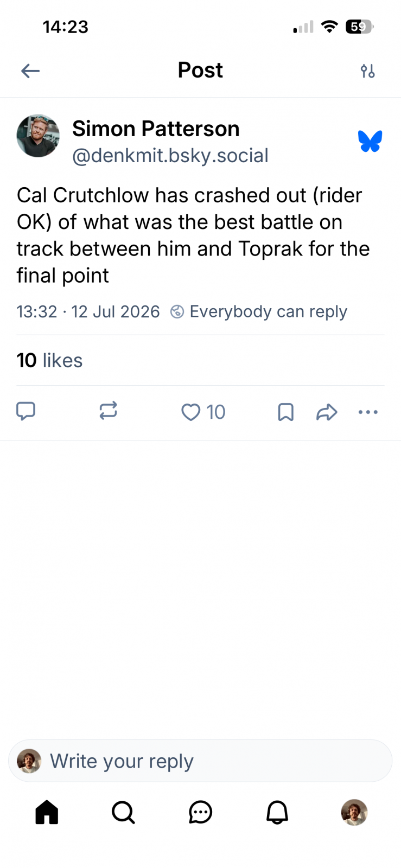The image size is (401, 868).
Task: Open thread view settings sliders icon
Action: pyautogui.click(x=367, y=71)
